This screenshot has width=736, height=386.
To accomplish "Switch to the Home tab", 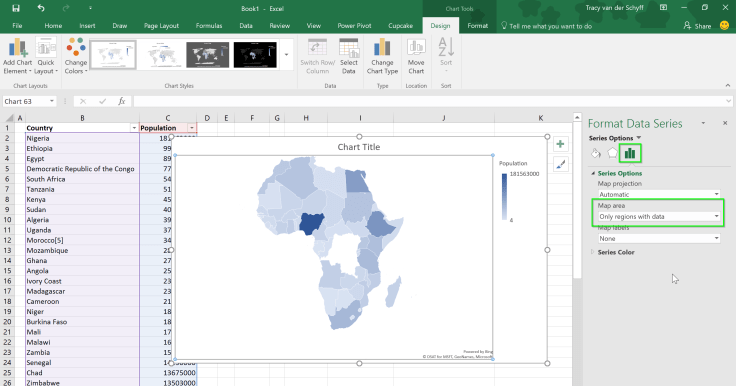I will 53,25.
